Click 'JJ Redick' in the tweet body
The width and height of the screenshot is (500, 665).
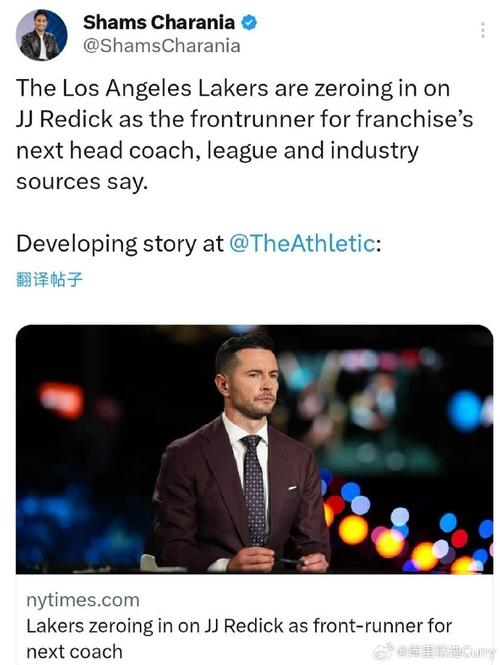click(x=64, y=119)
